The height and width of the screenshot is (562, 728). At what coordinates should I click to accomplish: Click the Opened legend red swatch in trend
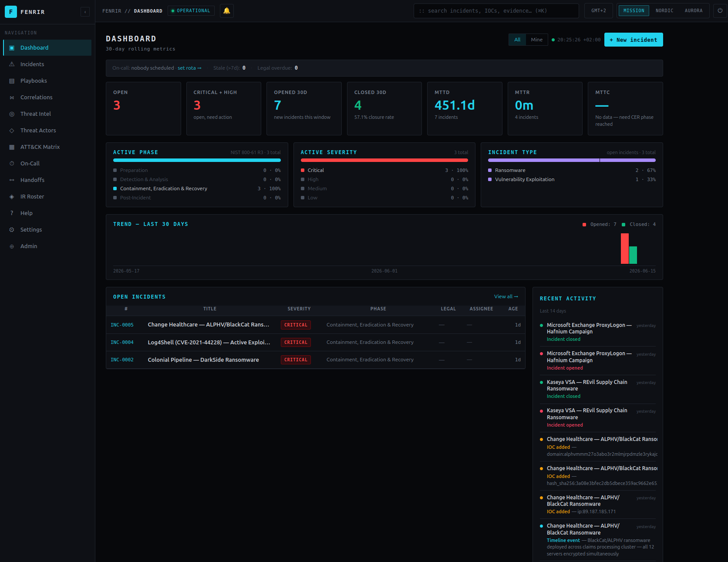point(584,225)
